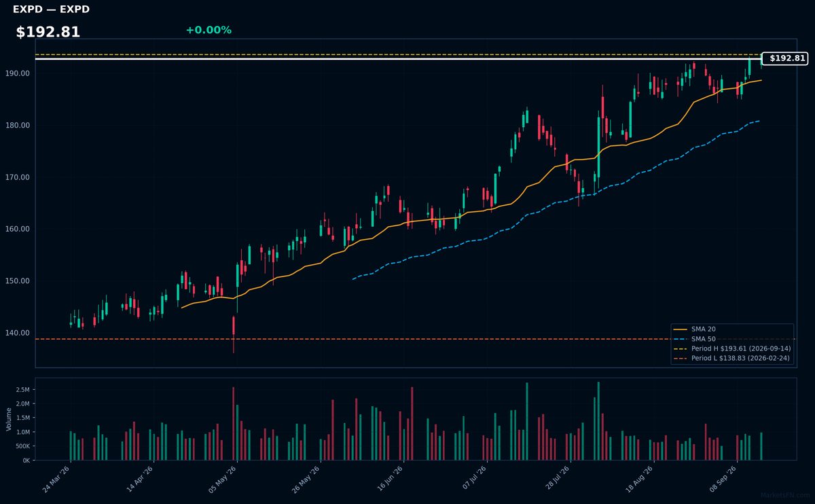815x504 pixels.
Task: Click the 14 Apr '26 date label
Action: tap(139, 479)
